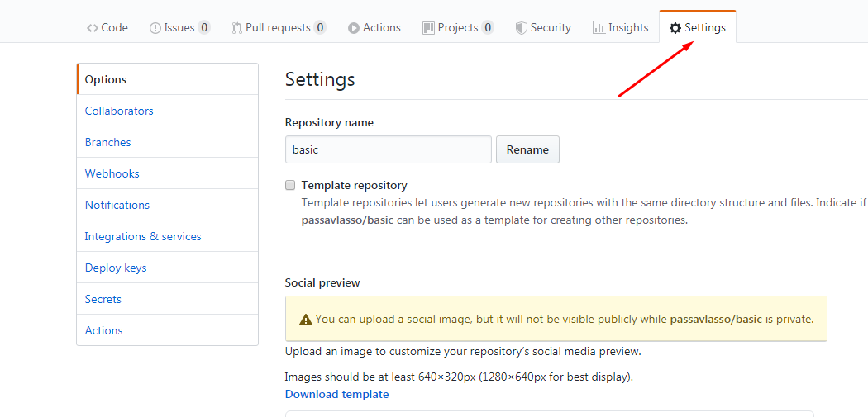Click the Projects board icon
Image resolution: width=868 pixels, height=417 pixels.
point(428,28)
